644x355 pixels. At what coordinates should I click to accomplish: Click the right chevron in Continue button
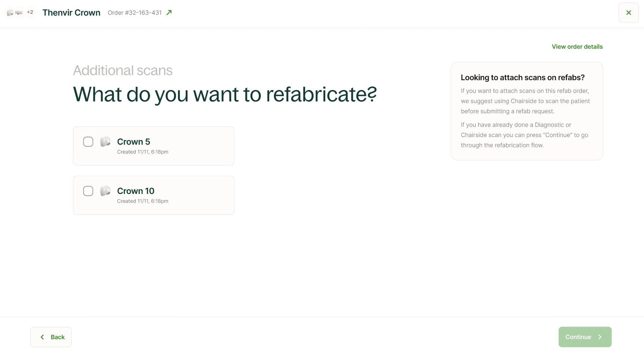600,337
